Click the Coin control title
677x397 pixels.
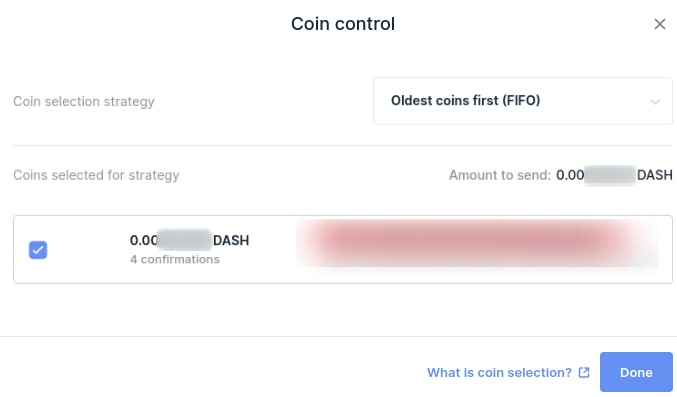343,24
